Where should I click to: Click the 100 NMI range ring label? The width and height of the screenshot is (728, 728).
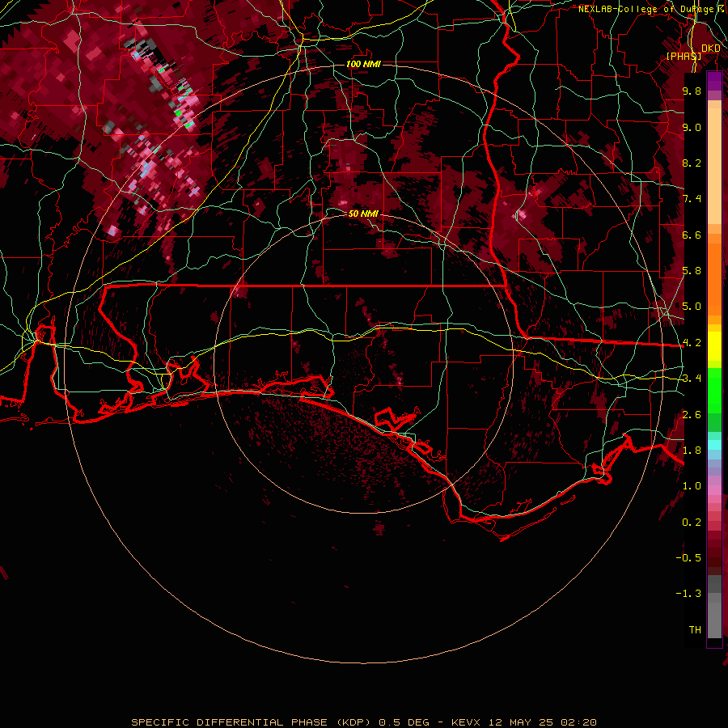pos(363,64)
